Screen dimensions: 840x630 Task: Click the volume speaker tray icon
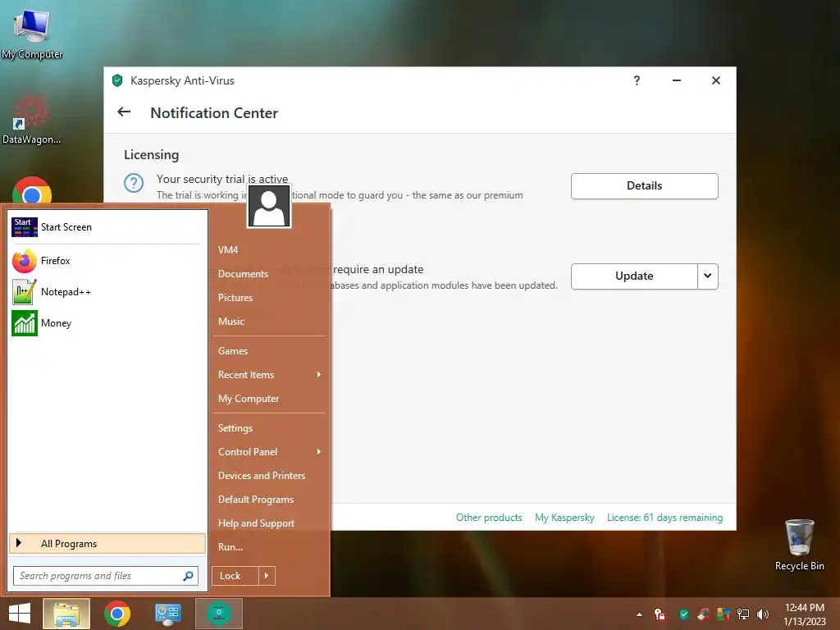(762, 614)
